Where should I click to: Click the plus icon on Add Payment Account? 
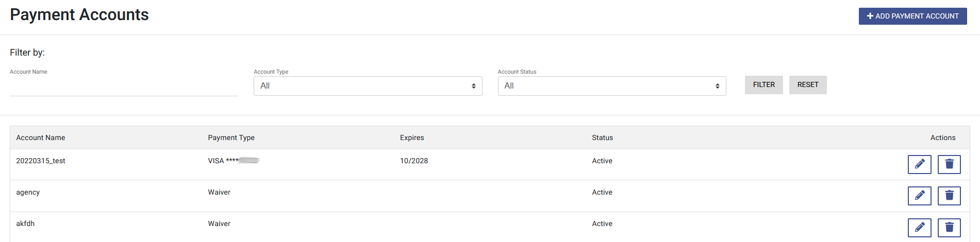[870, 16]
